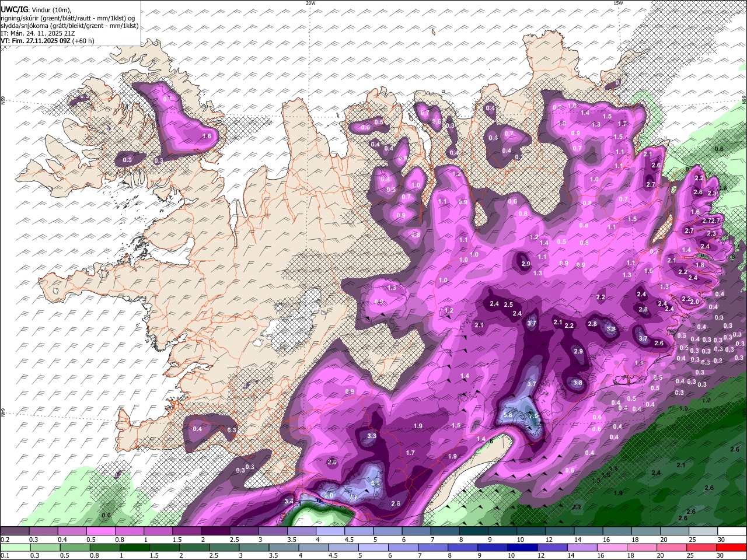Click the 'slydda/snjókoma' legend description line
Image resolution: width=747 pixels, height=560 pixels.
coord(69,26)
